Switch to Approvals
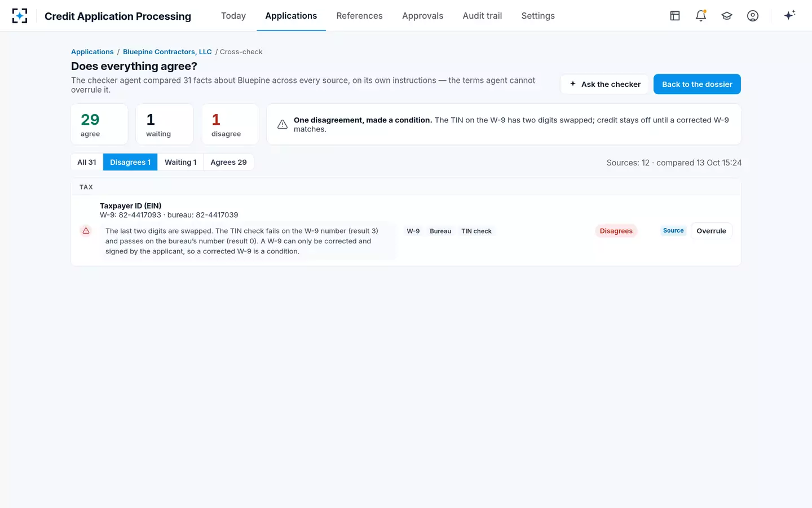Screen dimensions: 812x508 (422, 16)
